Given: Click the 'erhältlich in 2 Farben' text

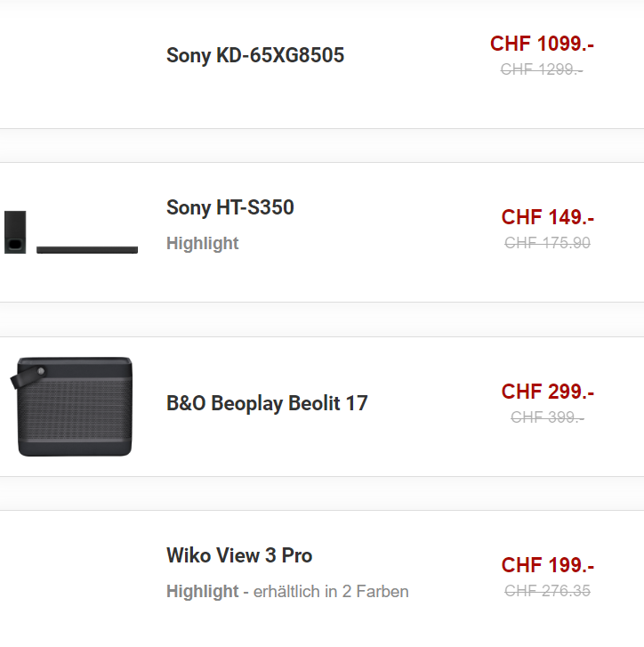Looking at the screenshot, I should coord(331,591).
